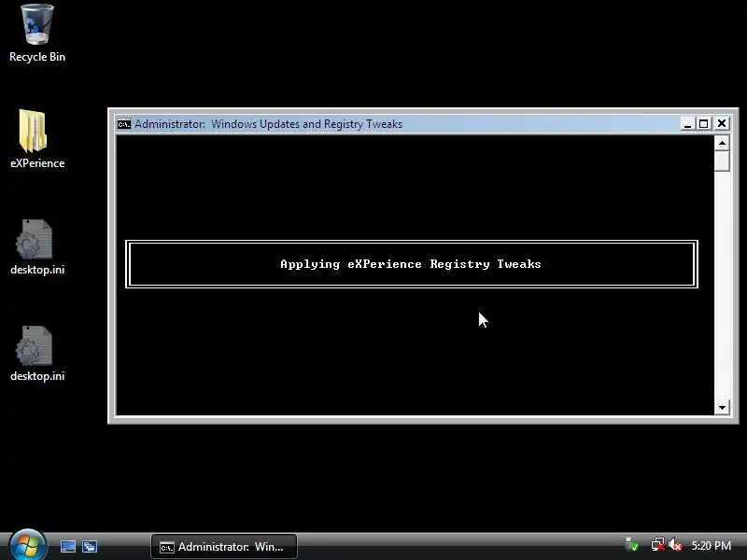Maximize the Windows Updates and Registry Tweaks window

coord(704,124)
